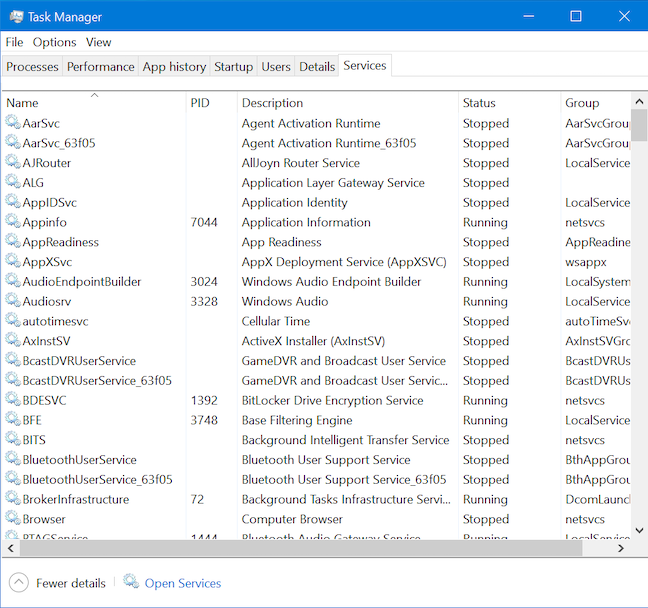Switch to the Processes tab
Image resolution: width=648 pixels, height=608 pixels.
32,67
